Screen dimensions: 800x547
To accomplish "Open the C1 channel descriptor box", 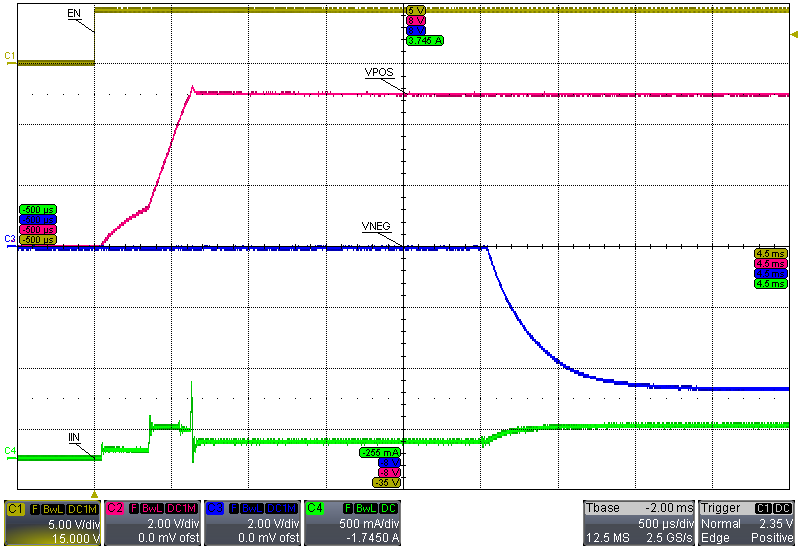I will [52, 523].
